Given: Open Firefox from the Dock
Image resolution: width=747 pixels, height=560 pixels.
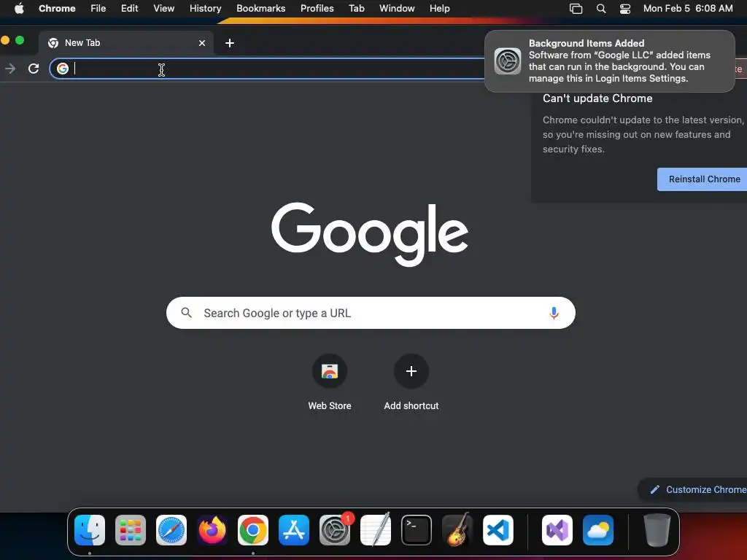Looking at the screenshot, I should (x=212, y=530).
